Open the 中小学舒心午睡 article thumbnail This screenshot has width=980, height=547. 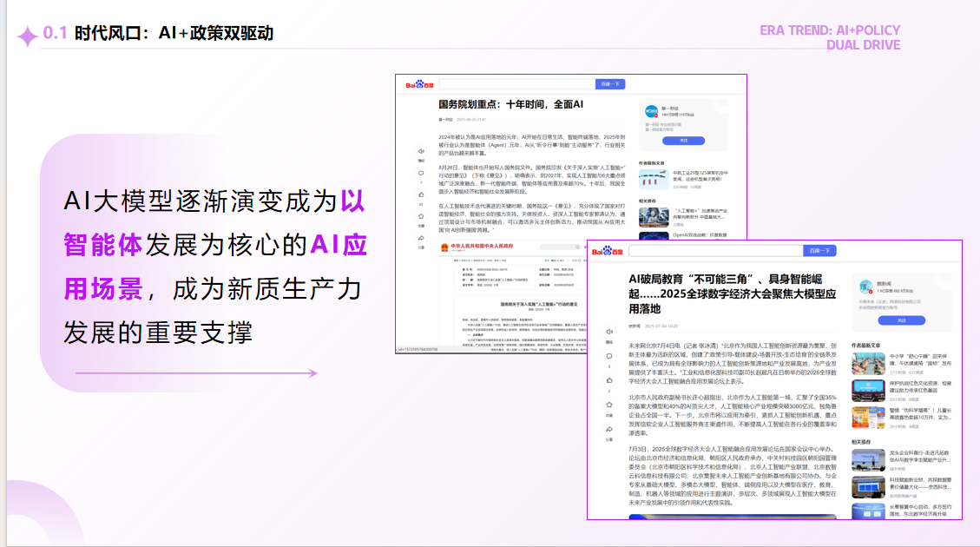[x=868, y=364]
